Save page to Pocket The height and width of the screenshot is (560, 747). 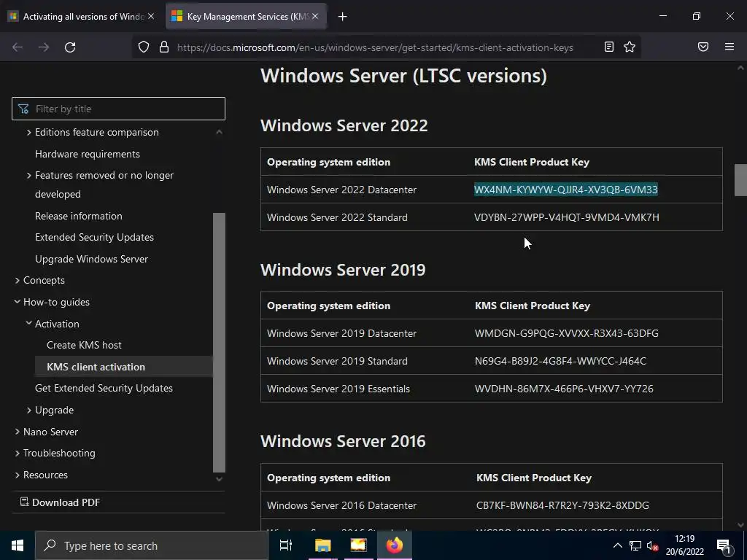[x=703, y=47]
